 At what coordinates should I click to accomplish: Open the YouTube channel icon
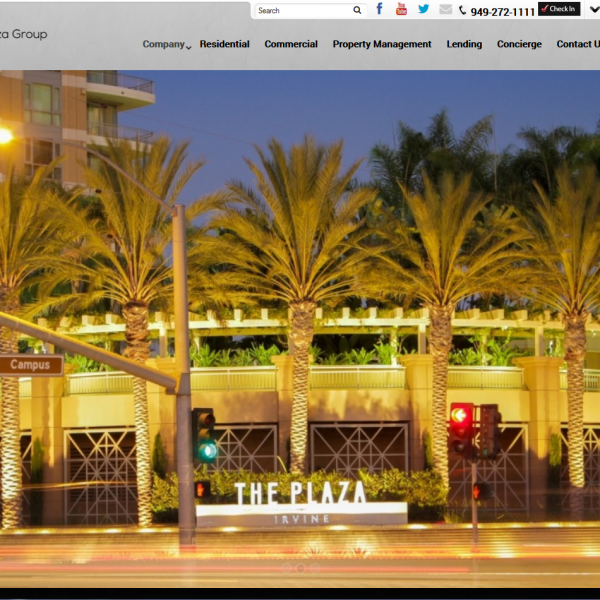coord(401,9)
